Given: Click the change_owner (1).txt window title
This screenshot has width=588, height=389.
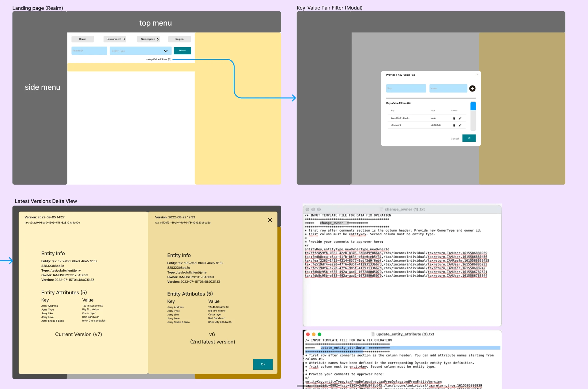Looking at the screenshot, I should (x=405, y=209).
